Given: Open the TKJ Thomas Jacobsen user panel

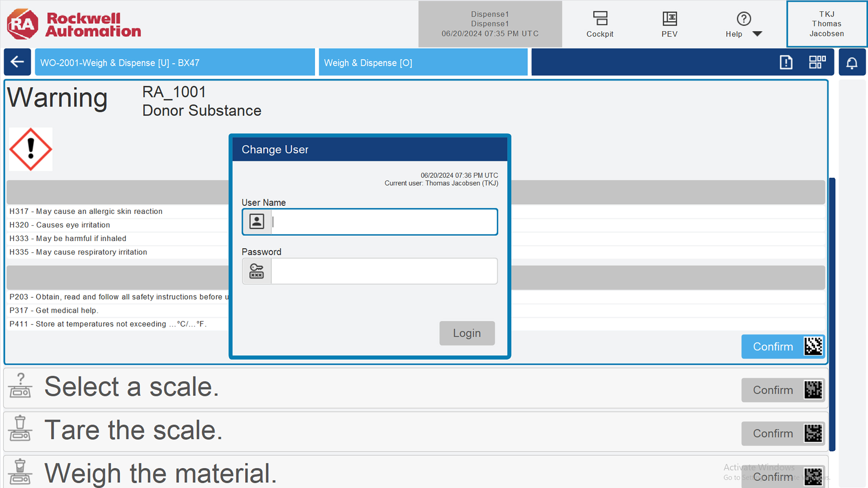Looking at the screenshot, I should point(826,24).
